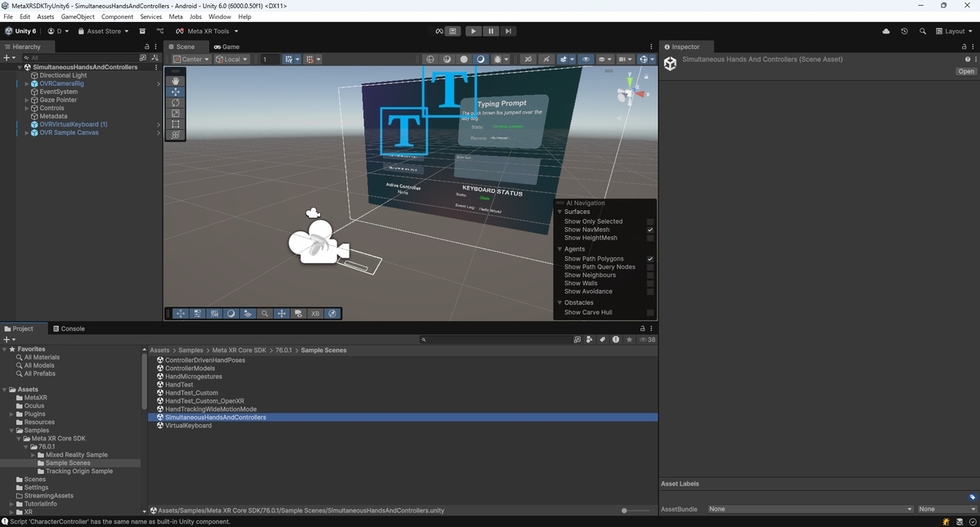Open the Undo History icon
This screenshot has height=527, width=980.
(904, 31)
